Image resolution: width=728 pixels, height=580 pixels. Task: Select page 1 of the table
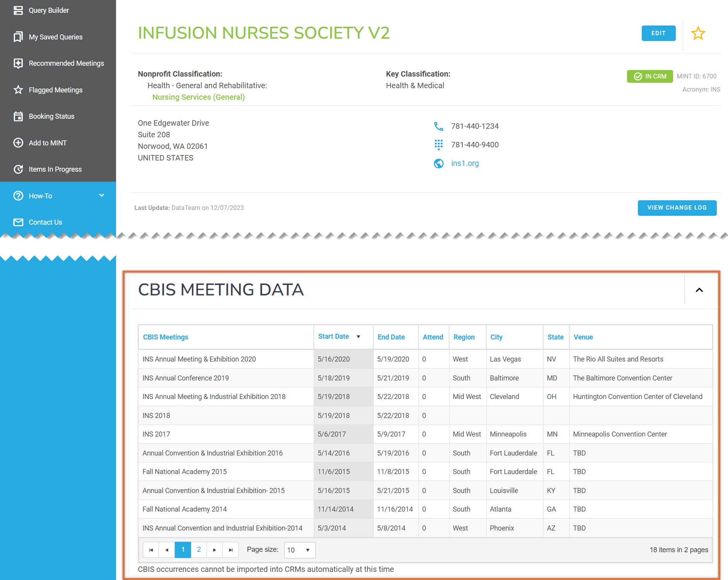[x=183, y=550]
